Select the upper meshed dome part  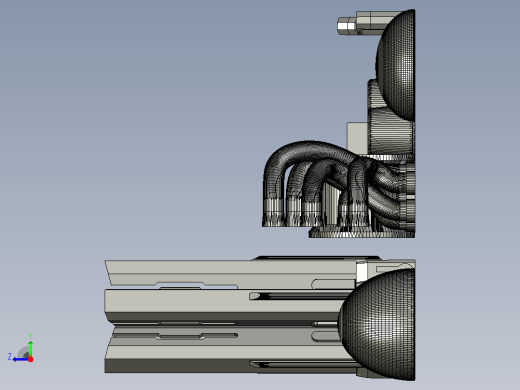pyautogui.click(x=396, y=64)
